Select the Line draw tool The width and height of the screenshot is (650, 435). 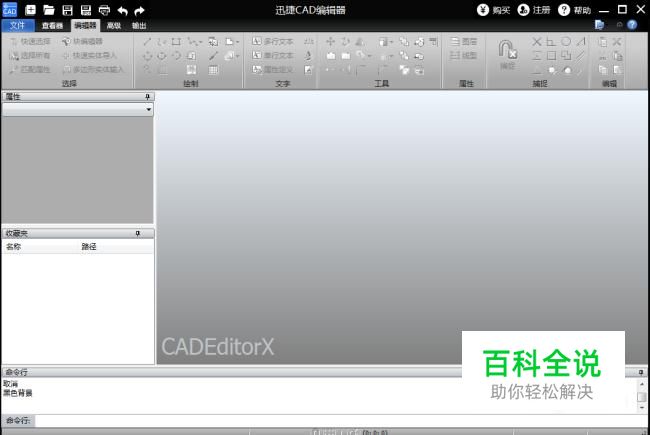[x=147, y=41]
